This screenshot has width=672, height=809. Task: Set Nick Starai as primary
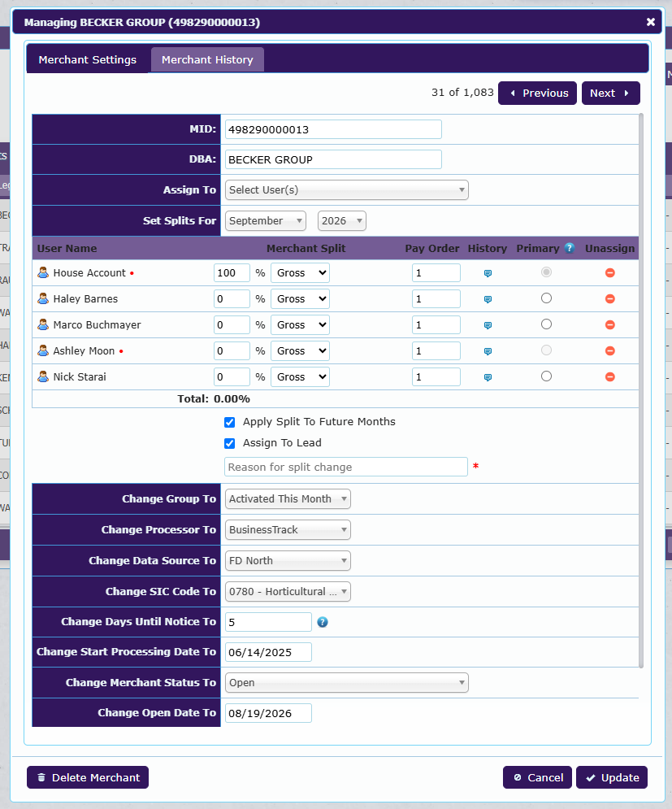(x=546, y=376)
